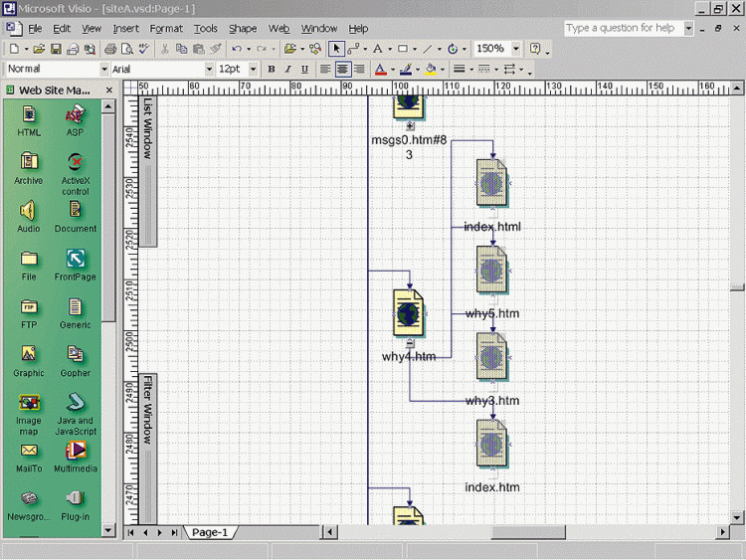Set Align Right for text
This screenshot has height=560, width=746.
[359, 70]
